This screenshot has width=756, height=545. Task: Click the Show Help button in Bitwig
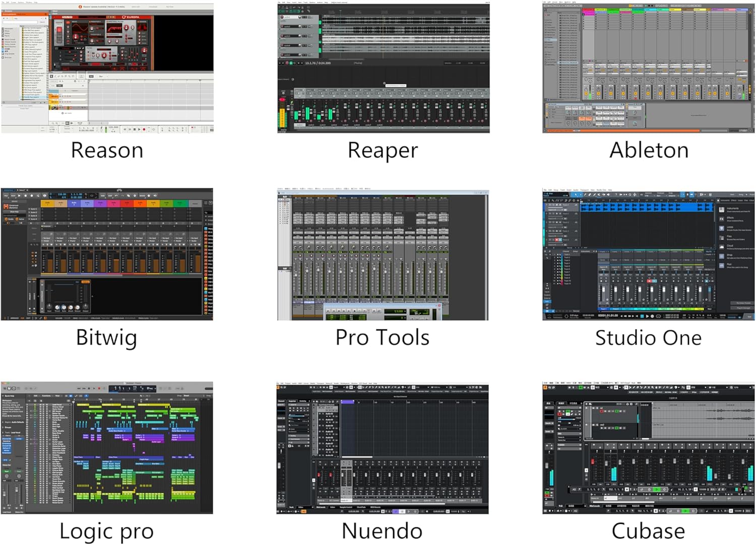(x=15, y=212)
